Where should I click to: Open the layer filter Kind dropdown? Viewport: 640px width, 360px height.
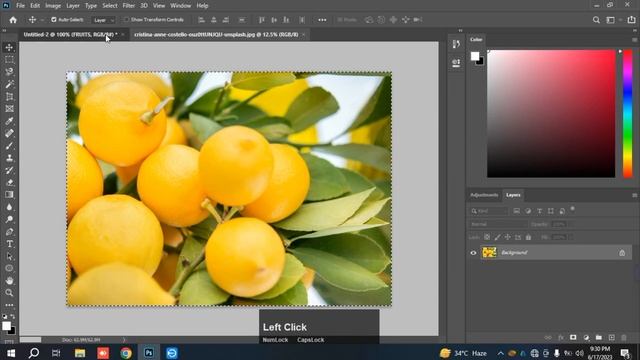coord(489,211)
